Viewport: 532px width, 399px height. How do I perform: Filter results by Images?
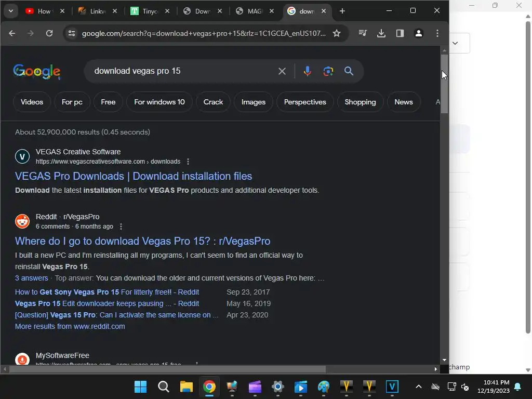pos(254,102)
